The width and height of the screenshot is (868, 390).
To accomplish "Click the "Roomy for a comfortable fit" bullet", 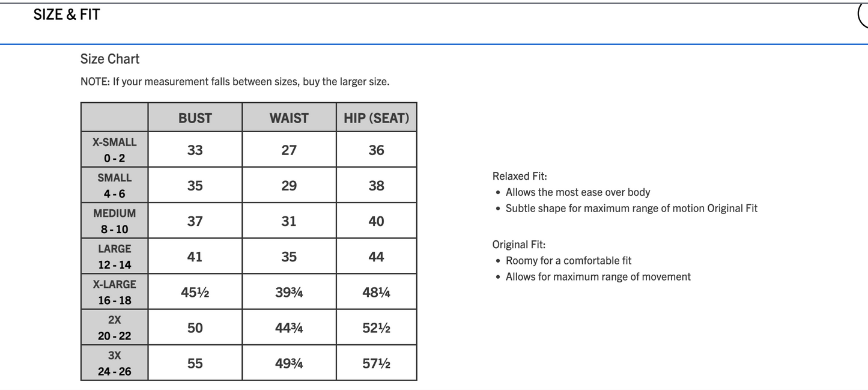I will 568,261.
